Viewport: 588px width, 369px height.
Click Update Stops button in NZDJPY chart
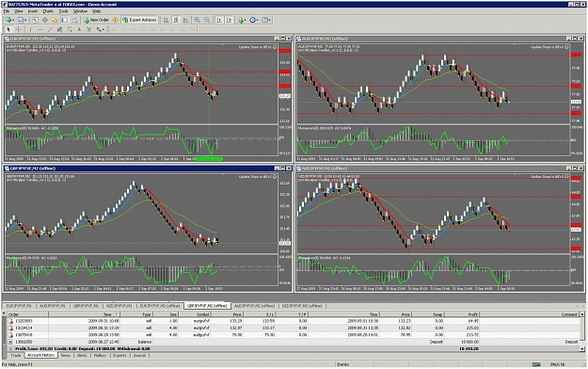coord(549,176)
